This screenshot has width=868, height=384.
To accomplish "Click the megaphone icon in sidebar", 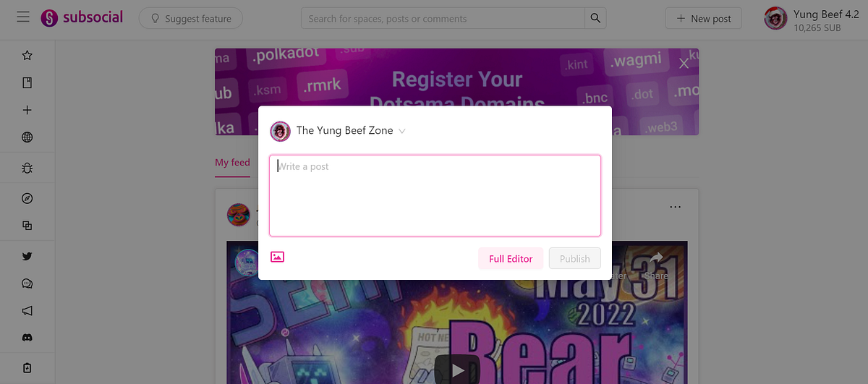I will (27, 310).
